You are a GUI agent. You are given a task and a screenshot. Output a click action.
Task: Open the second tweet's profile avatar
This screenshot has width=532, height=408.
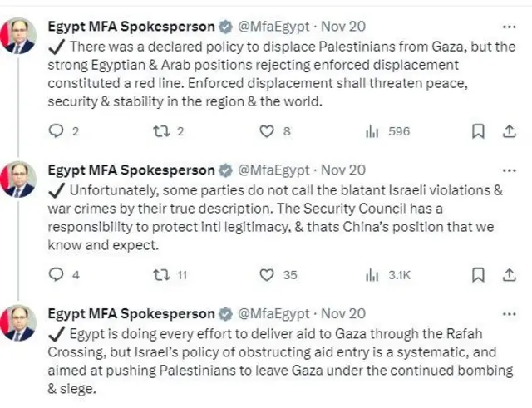pos(19,179)
